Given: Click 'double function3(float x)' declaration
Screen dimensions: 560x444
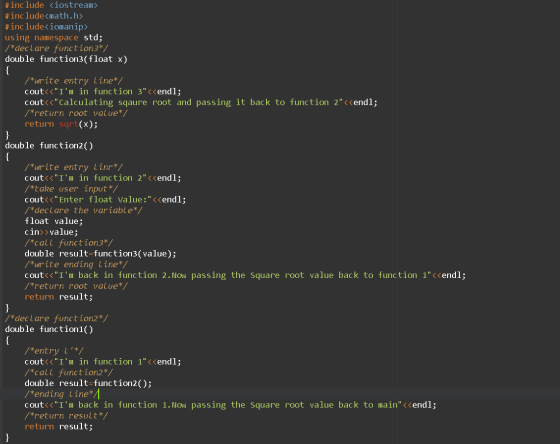Looking at the screenshot, I should click(66, 59).
